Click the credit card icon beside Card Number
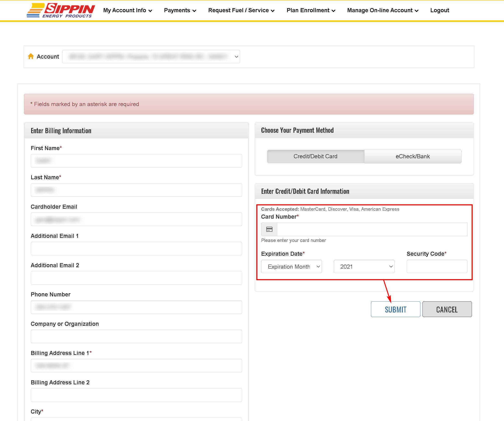504x421 pixels. (269, 229)
